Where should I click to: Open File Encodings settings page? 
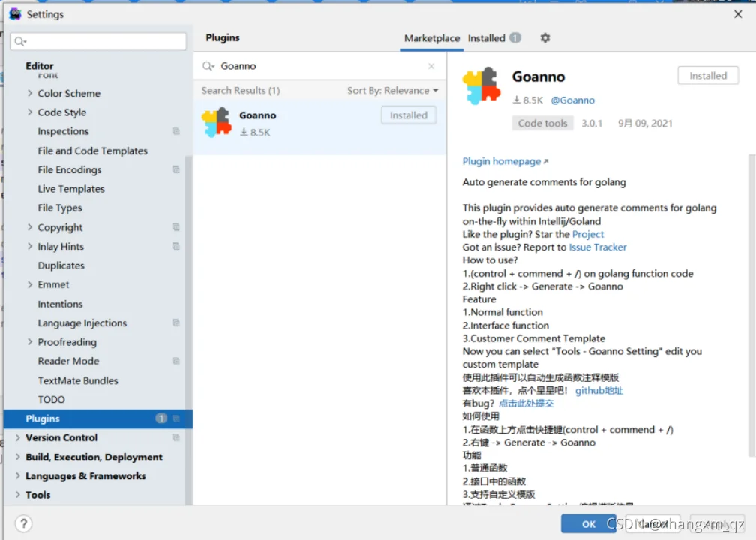coord(70,169)
